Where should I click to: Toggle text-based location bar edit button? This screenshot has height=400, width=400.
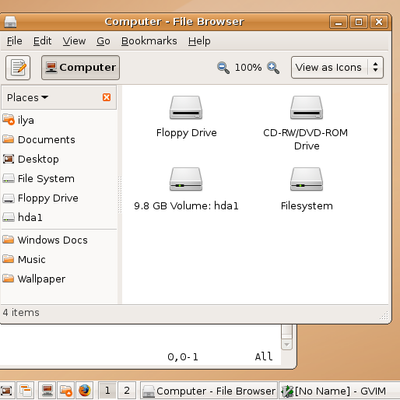(x=18, y=68)
